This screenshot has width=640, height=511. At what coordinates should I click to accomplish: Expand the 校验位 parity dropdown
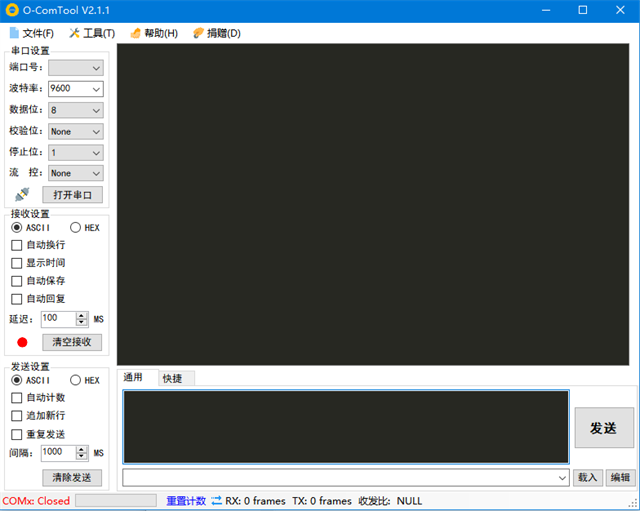pyautogui.click(x=76, y=131)
